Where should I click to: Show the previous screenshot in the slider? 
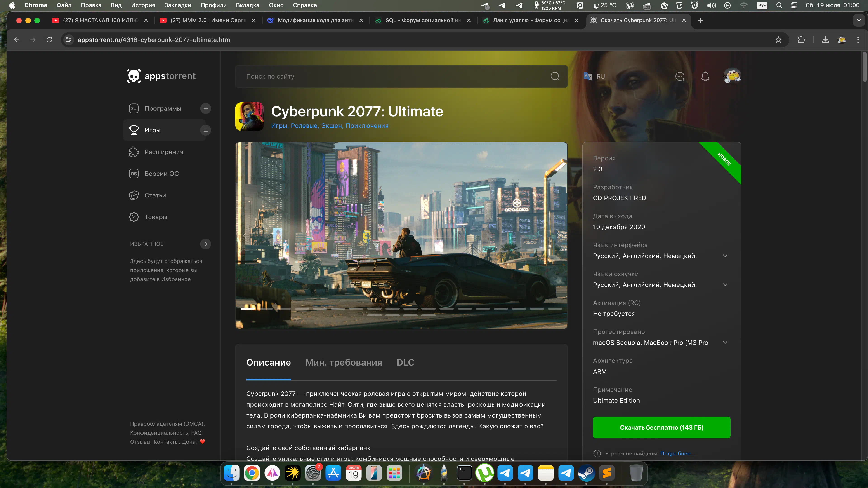pos(245,235)
